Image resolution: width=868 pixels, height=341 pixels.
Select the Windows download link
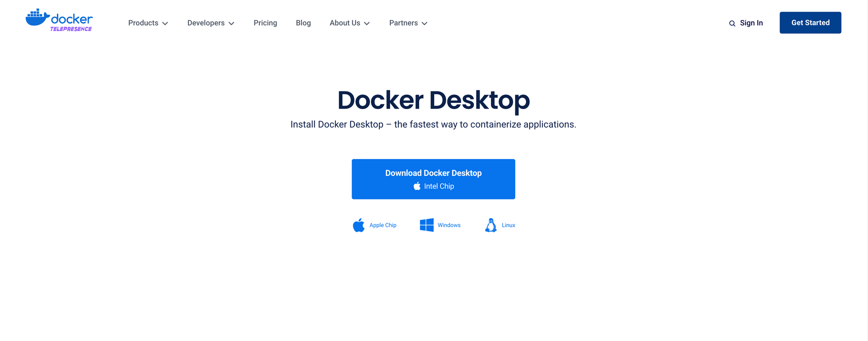[449, 225]
